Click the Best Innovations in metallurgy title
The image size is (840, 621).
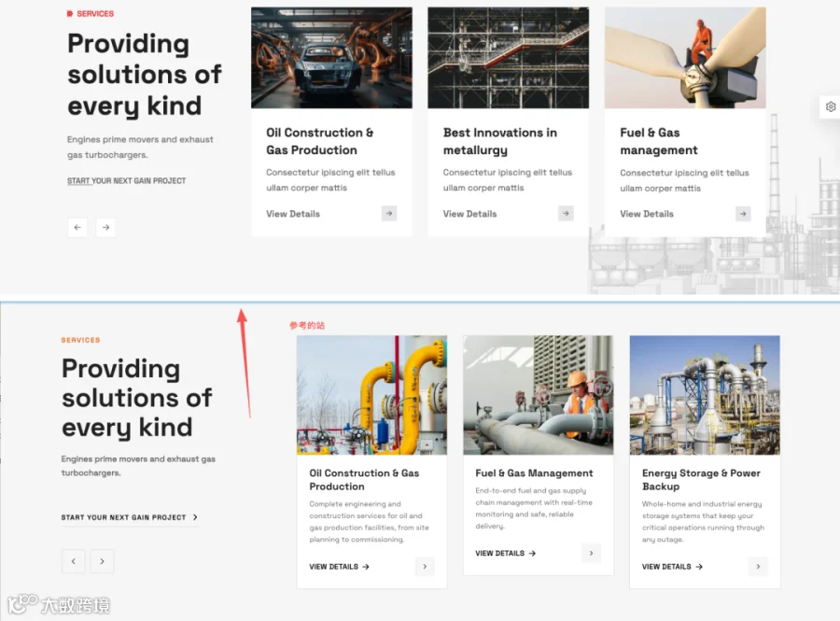coord(500,141)
